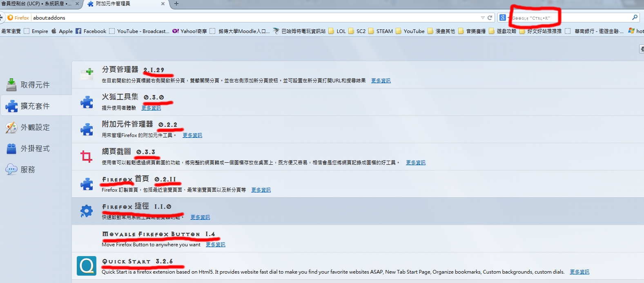
Task: Select the 附加元件管理器 0.2.2 add-on title
Action: pyautogui.click(x=140, y=124)
